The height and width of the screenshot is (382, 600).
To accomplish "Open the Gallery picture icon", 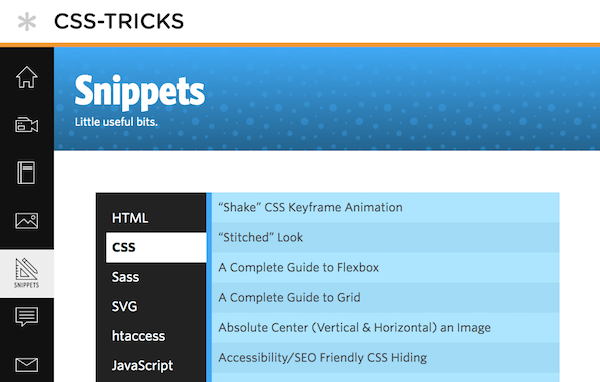I will coord(26,221).
